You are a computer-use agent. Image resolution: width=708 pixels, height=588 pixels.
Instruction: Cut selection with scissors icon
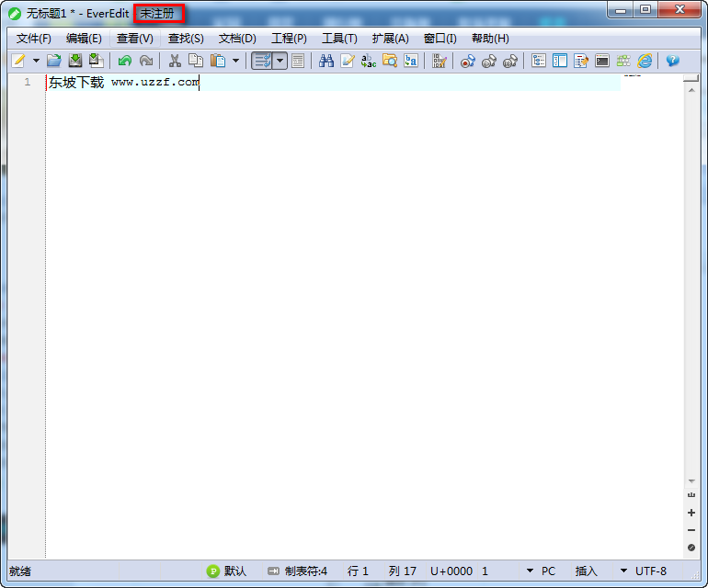(x=175, y=61)
